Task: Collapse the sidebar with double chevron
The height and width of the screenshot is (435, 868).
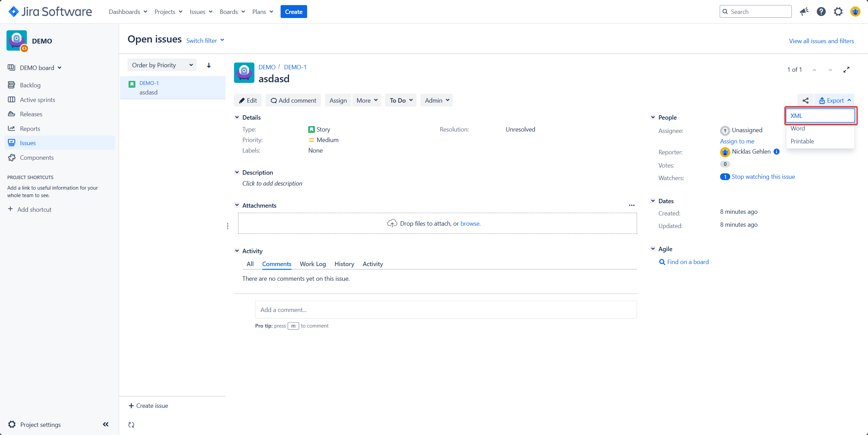Action: (106, 424)
